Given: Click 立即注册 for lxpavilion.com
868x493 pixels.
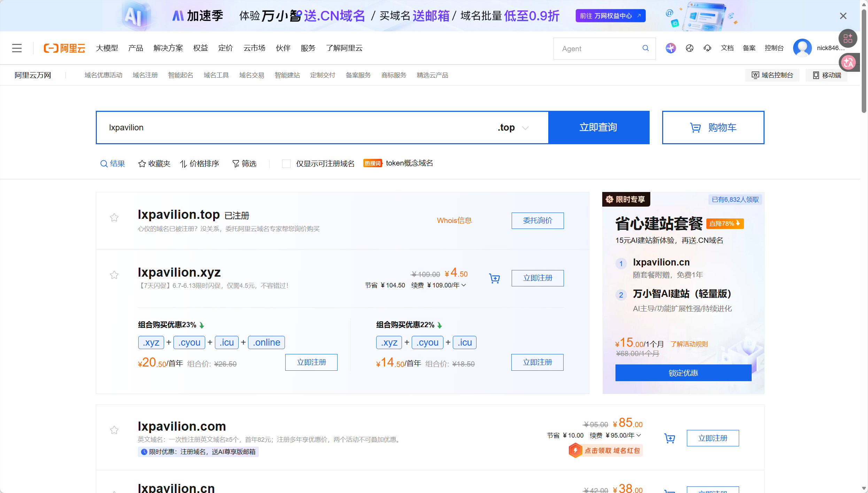Looking at the screenshot, I should pos(713,438).
